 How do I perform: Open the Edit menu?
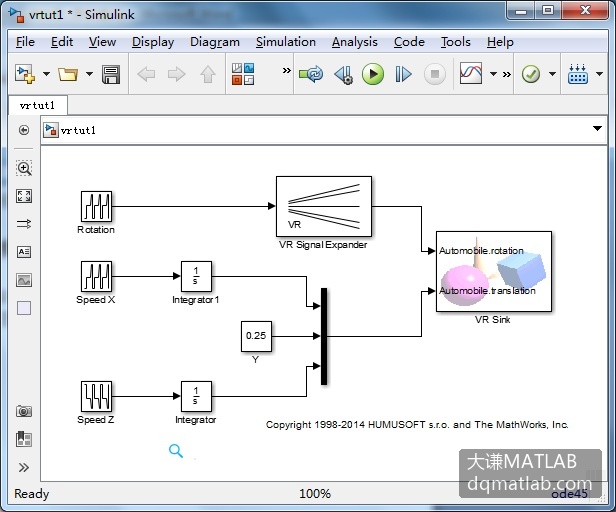tap(62, 42)
